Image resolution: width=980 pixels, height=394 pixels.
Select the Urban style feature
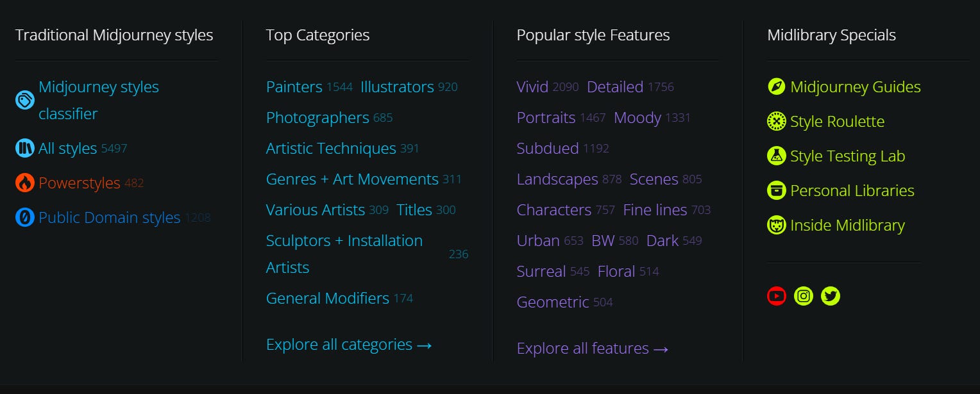coord(538,241)
